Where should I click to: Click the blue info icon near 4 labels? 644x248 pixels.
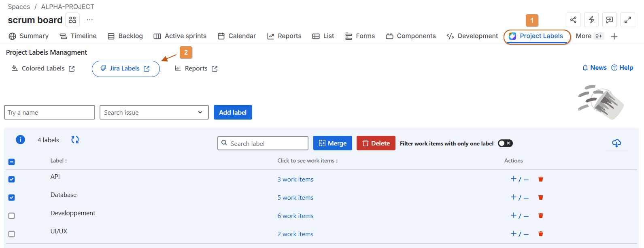pos(20,140)
